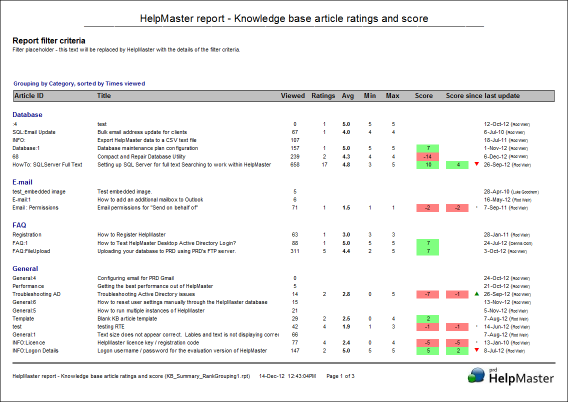Viewport: 568px width, 402px height.
Task: Click the testing RTE title
Action: pyautogui.click(x=111, y=327)
